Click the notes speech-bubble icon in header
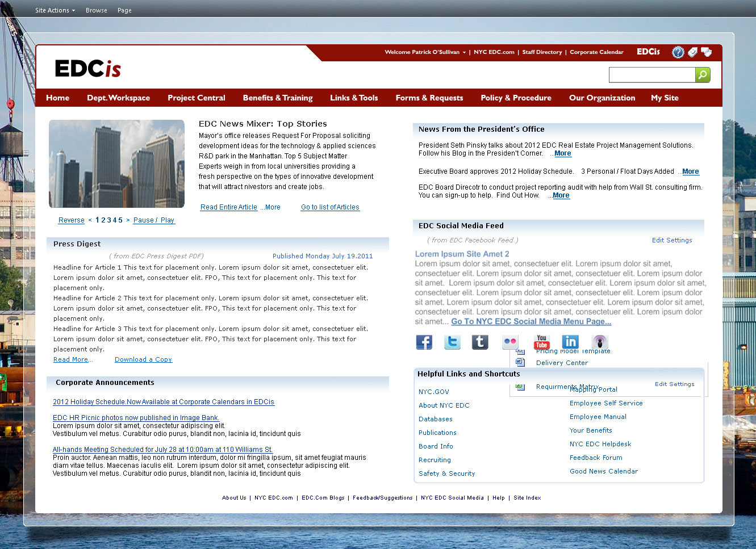Screen dimensions: 756x549 (x=707, y=52)
